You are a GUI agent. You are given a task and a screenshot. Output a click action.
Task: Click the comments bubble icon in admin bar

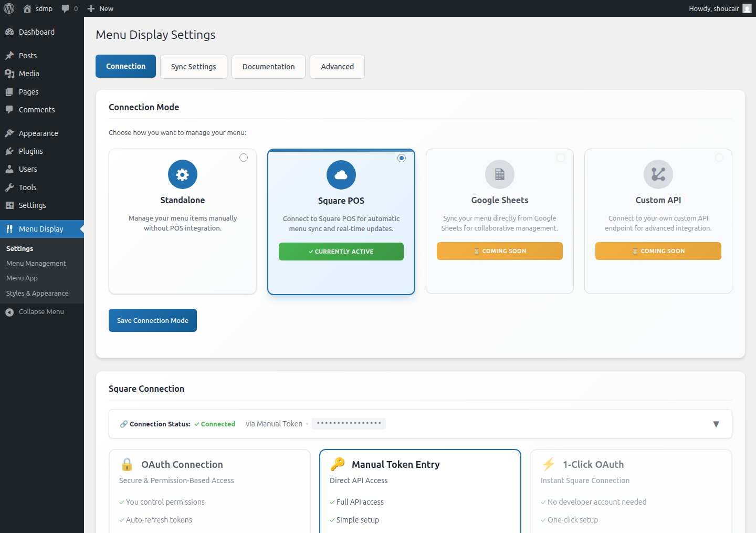click(66, 8)
